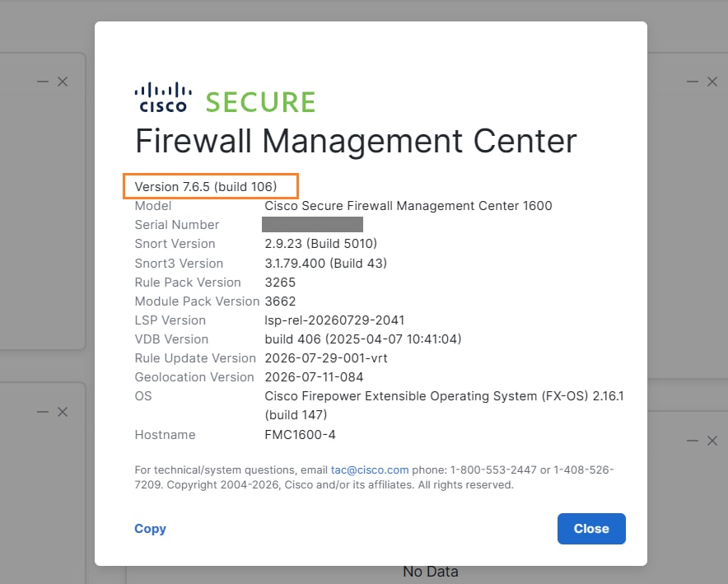Select the '2026-07-11-084' geolocation value
The height and width of the screenshot is (584, 728).
[x=314, y=377]
